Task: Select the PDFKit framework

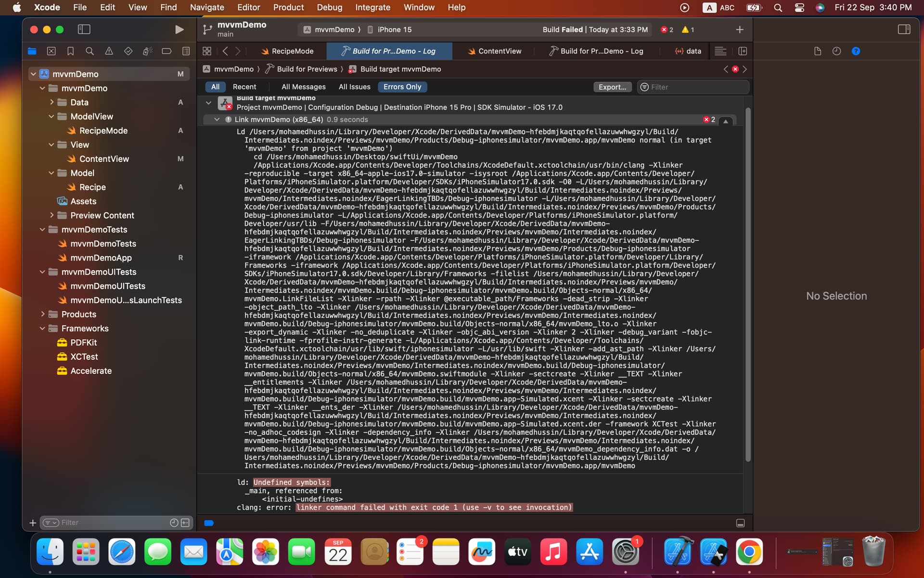Action: [x=83, y=342]
